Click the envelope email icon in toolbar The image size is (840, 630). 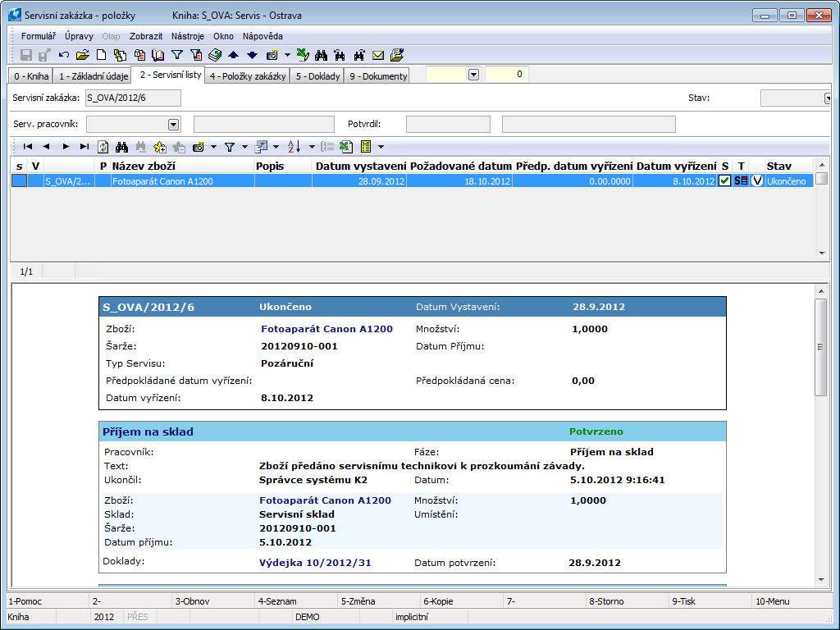coord(378,55)
